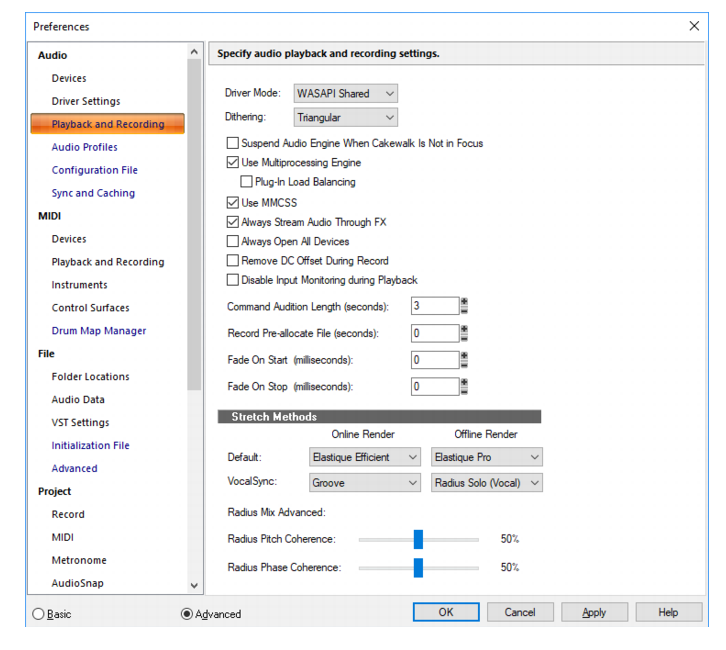Close the Preferences dialog with X

[x=694, y=26]
